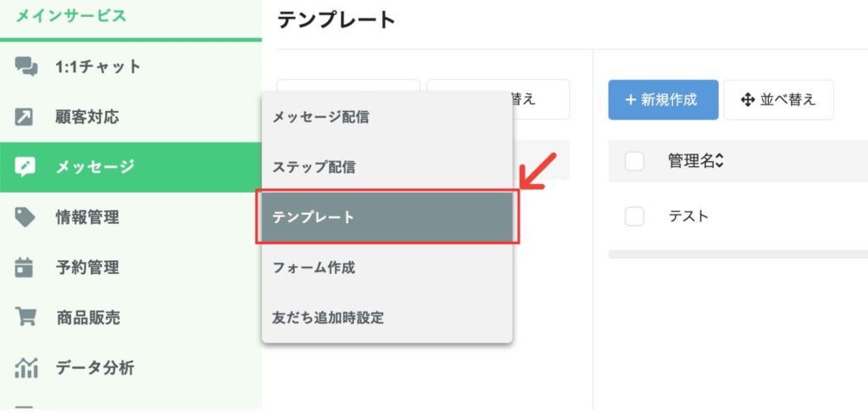Click the 情報管理 tag icon
Image resolution: width=868 pixels, height=413 pixels.
tap(25, 217)
